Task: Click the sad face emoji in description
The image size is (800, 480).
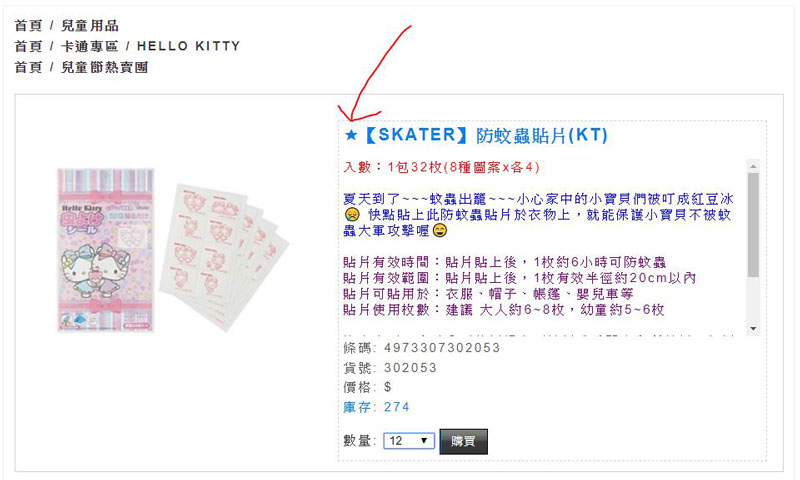Action: click(351, 215)
